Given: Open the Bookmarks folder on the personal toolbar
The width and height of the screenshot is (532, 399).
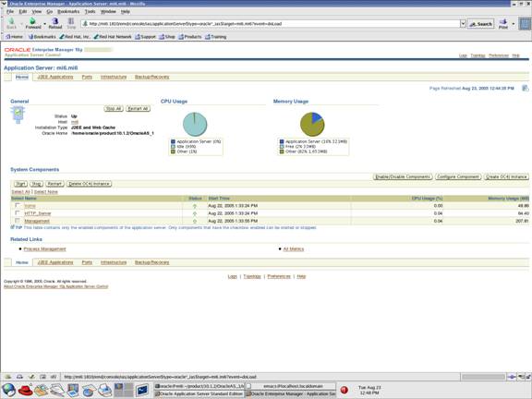Looking at the screenshot, I should pyautogui.click(x=42, y=37).
